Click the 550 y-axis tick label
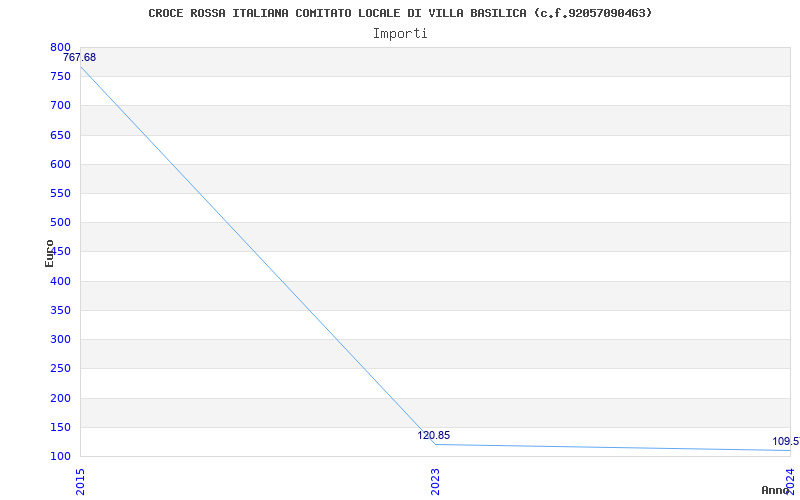800x500 pixels. point(60,193)
